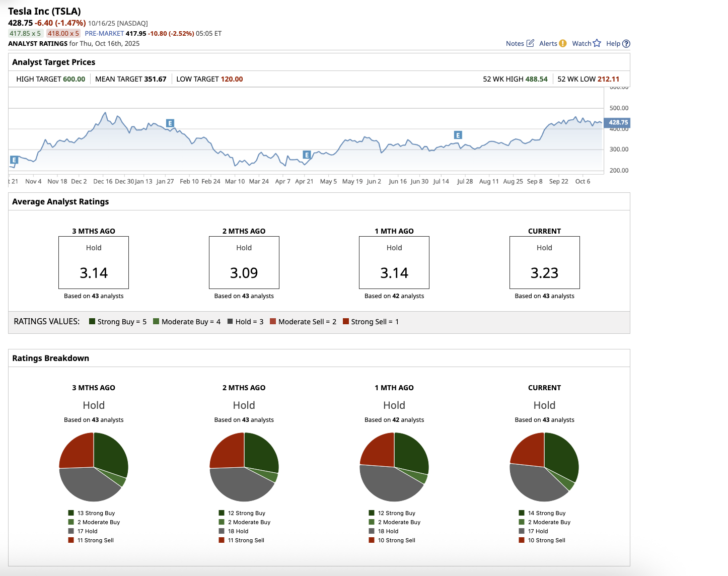This screenshot has width=728, height=576.
Task: Click the PRE-MARKET link
Action: pyautogui.click(x=104, y=33)
